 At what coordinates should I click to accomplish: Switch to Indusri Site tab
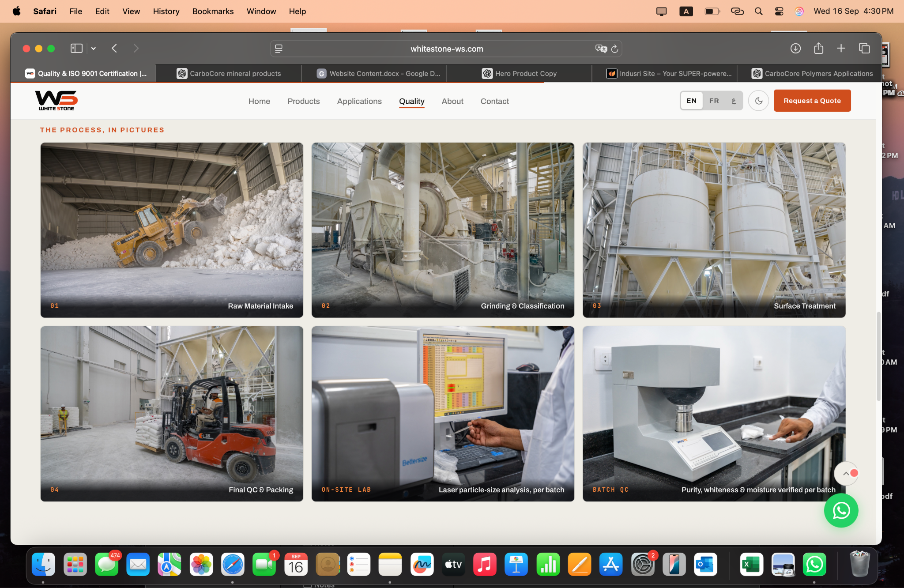tap(669, 73)
